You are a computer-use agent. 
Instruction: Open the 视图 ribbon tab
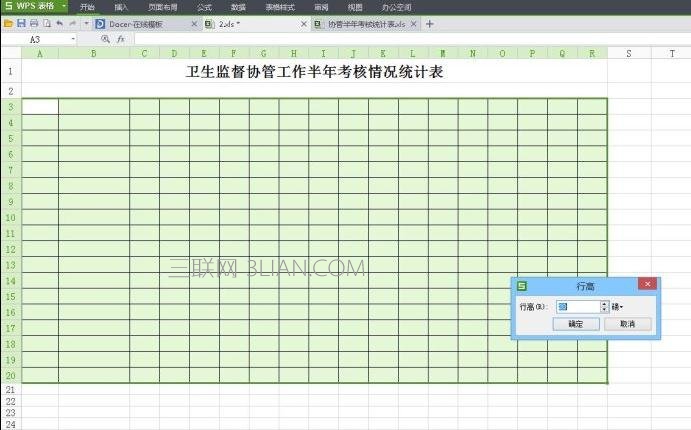(355, 7)
